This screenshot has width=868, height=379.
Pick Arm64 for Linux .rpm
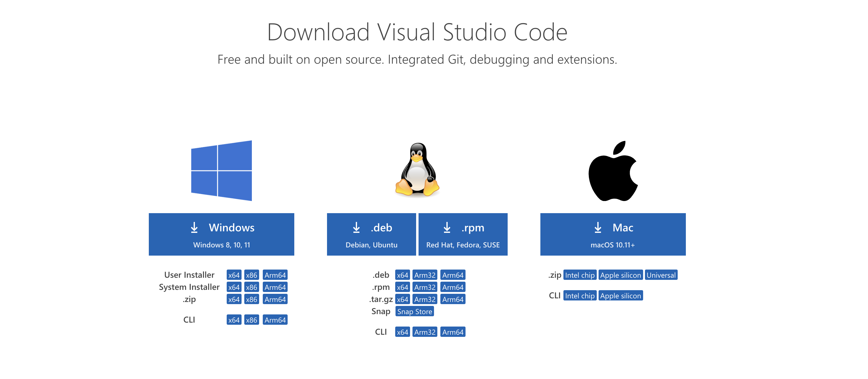pos(452,287)
